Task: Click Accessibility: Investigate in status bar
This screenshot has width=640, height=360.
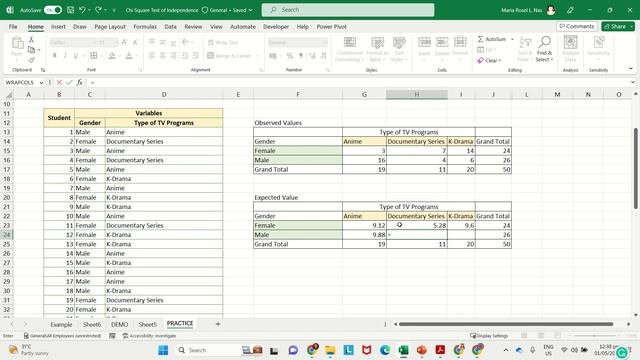Action: click(149, 336)
